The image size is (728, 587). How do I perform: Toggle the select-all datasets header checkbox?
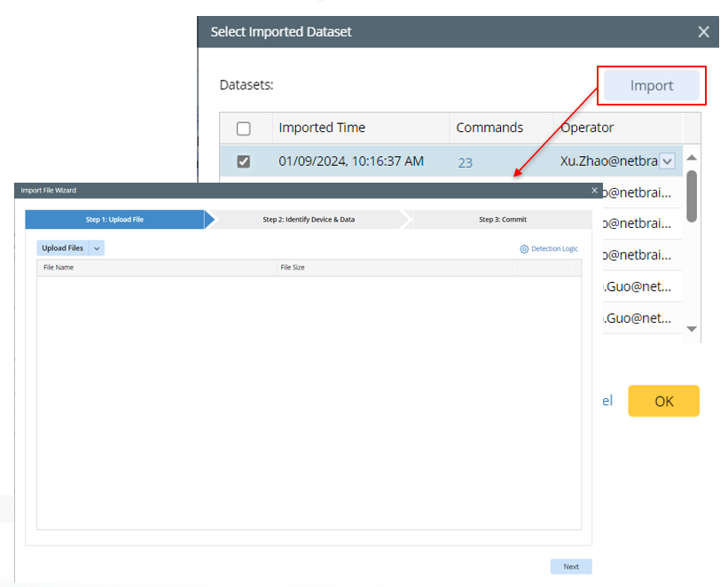[243, 129]
